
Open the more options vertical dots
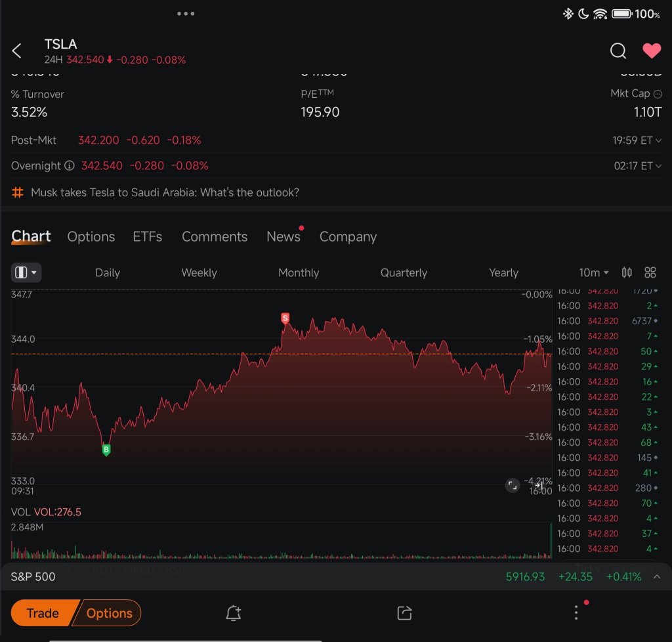click(576, 612)
